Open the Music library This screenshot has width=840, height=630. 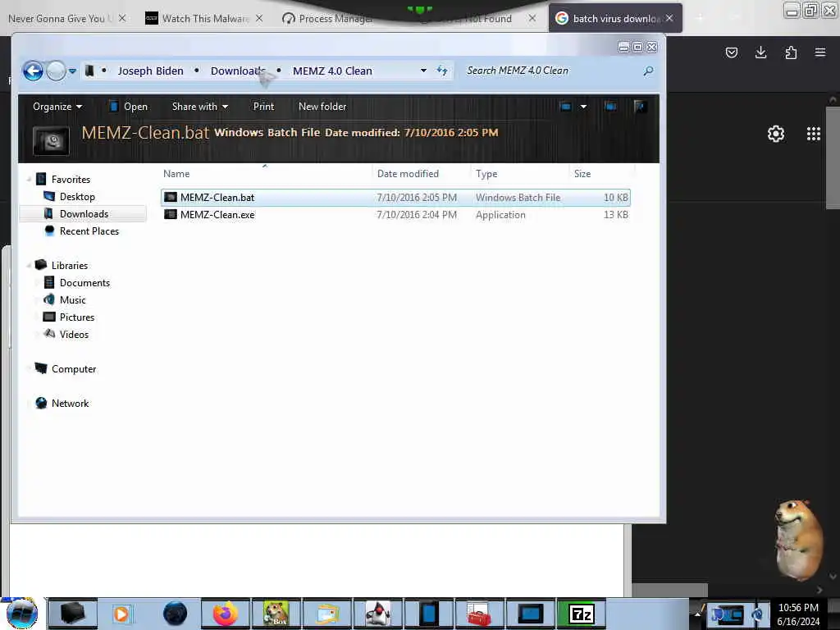pos(73,300)
